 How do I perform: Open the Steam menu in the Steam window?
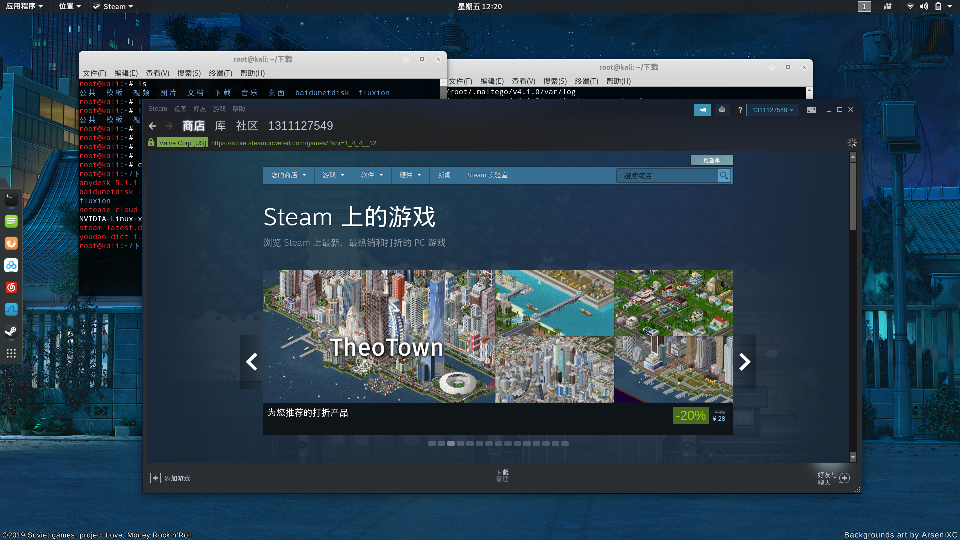[x=157, y=109]
